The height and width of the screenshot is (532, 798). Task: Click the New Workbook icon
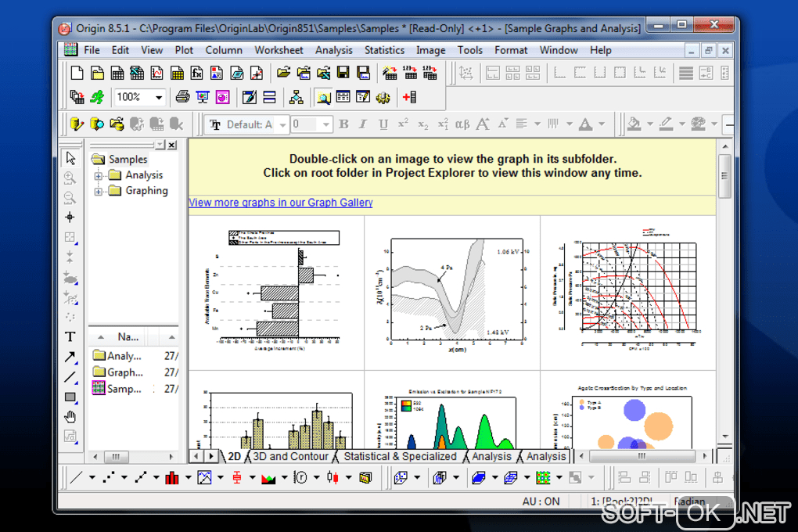coord(117,73)
